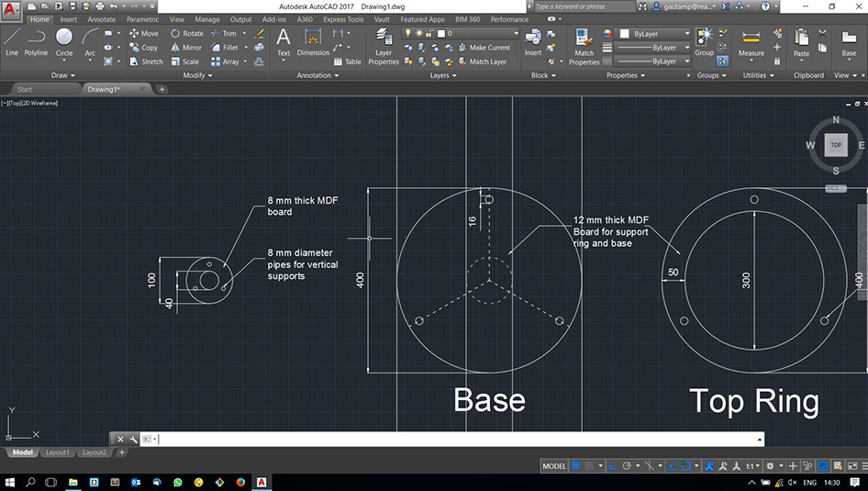Click the Stretch button

pyautogui.click(x=146, y=61)
